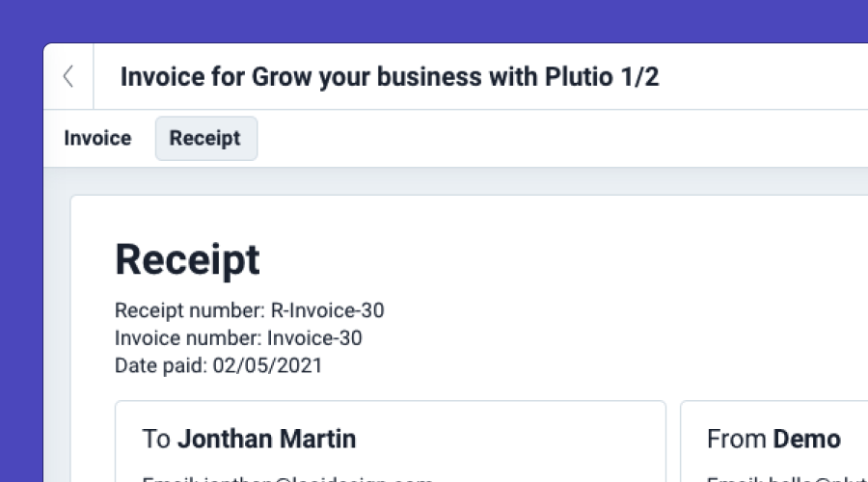The height and width of the screenshot is (482, 868).
Task: Switch to the Invoice tab
Action: (97, 138)
